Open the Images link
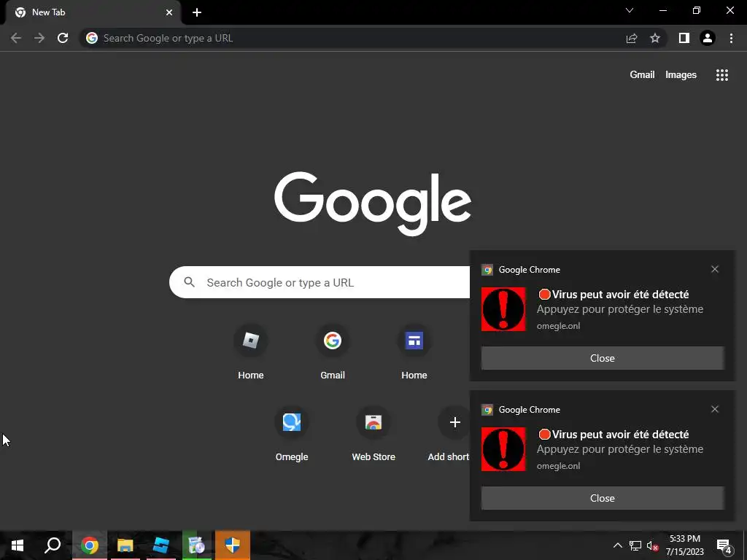 [681, 75]
